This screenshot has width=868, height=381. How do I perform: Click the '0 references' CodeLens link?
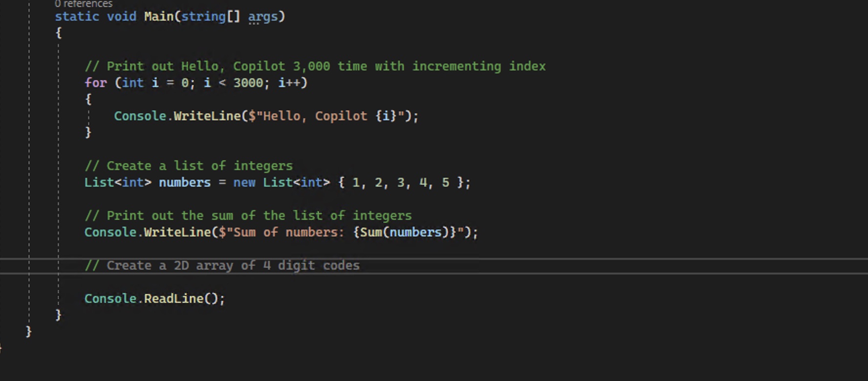pyautogui.click(x=84, y=4)
